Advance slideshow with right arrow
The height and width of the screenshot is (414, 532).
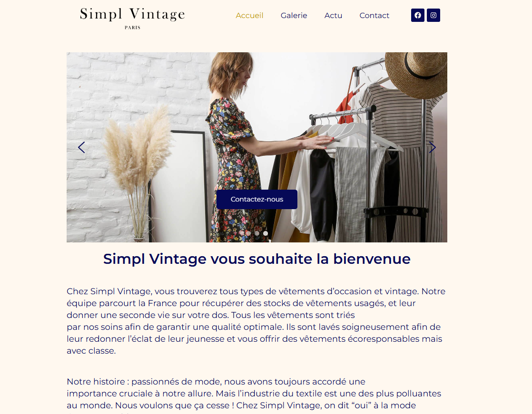(432, 147)
